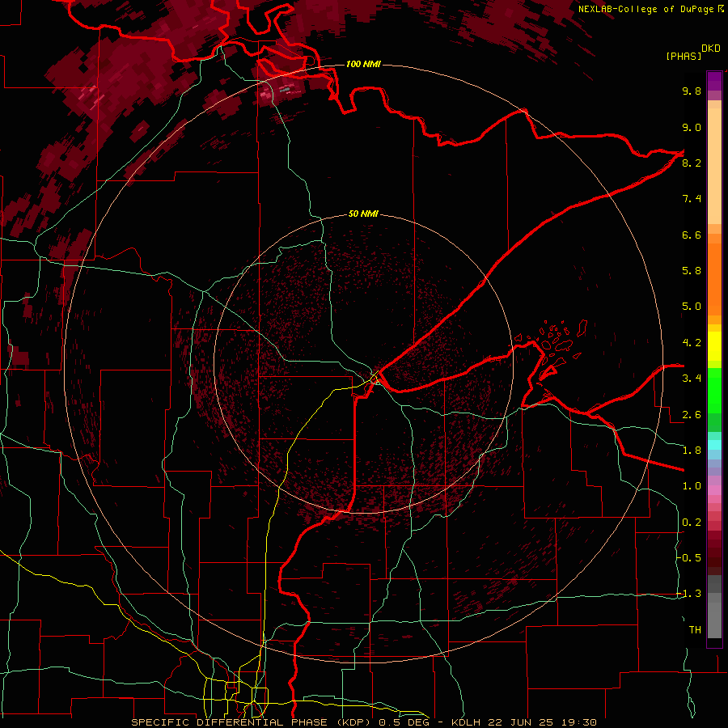The width and height of the screenshot is (728, 728).
Task: Select the bright green band of the color scale
Action: click(714, 391)
